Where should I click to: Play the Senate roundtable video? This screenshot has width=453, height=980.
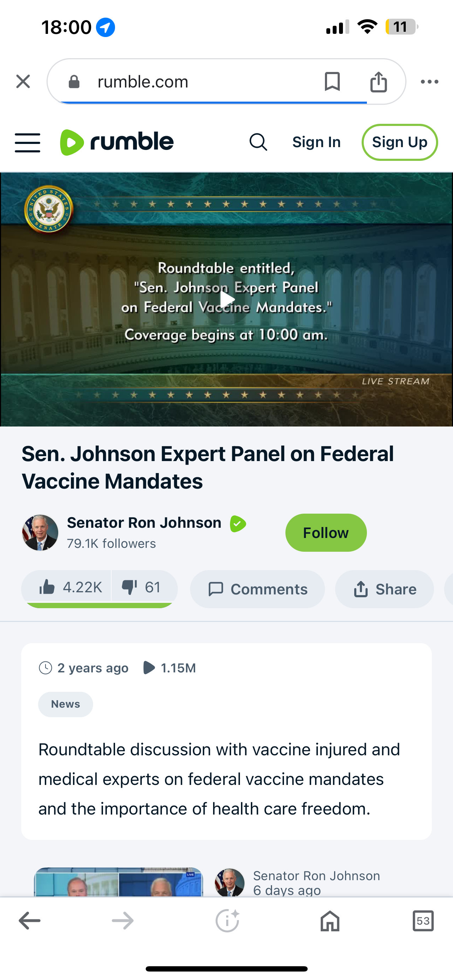point(227,300)
